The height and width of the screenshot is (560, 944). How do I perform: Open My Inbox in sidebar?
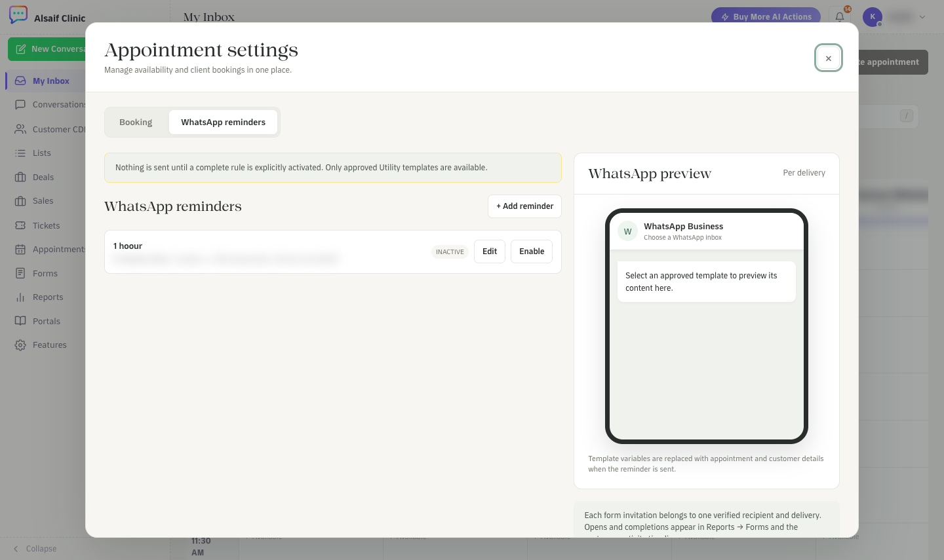point(47,81)
